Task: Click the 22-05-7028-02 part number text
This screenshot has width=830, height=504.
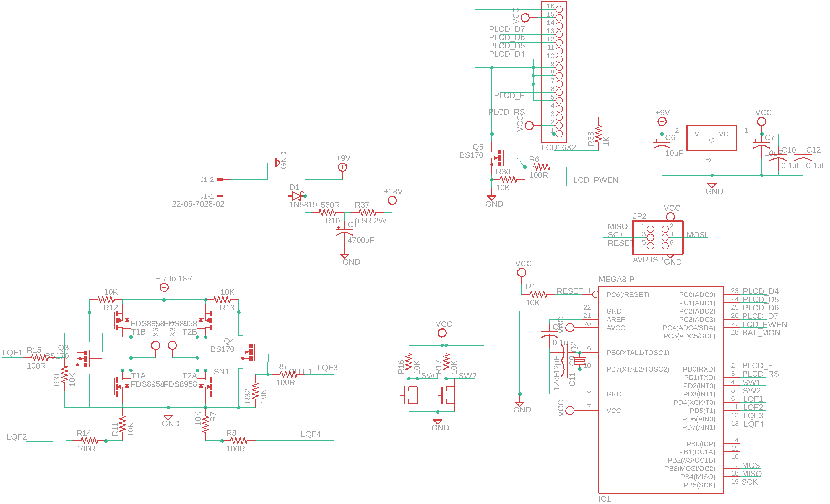Action: pos(198,204)
